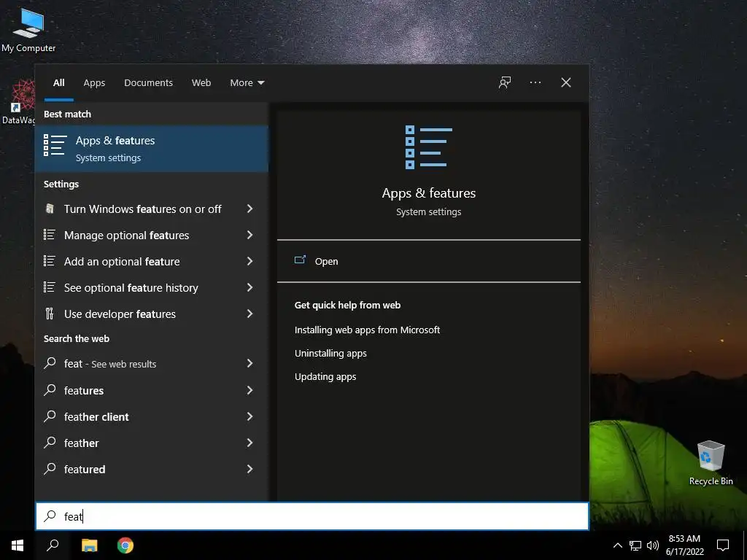The width and height of the screenshot is (747, 560).
Task: Click the 'featured' web suggestion text
Action: (85, 469)
